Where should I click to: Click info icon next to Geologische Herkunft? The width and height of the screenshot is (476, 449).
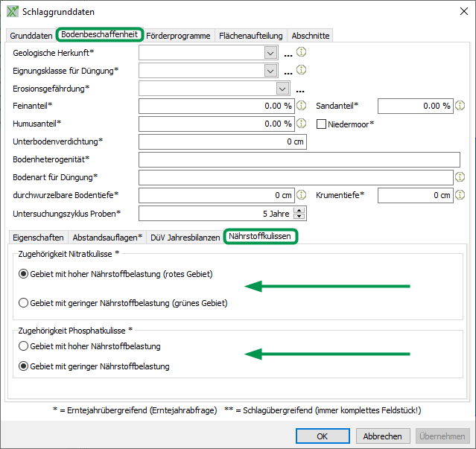pos(302,53)
